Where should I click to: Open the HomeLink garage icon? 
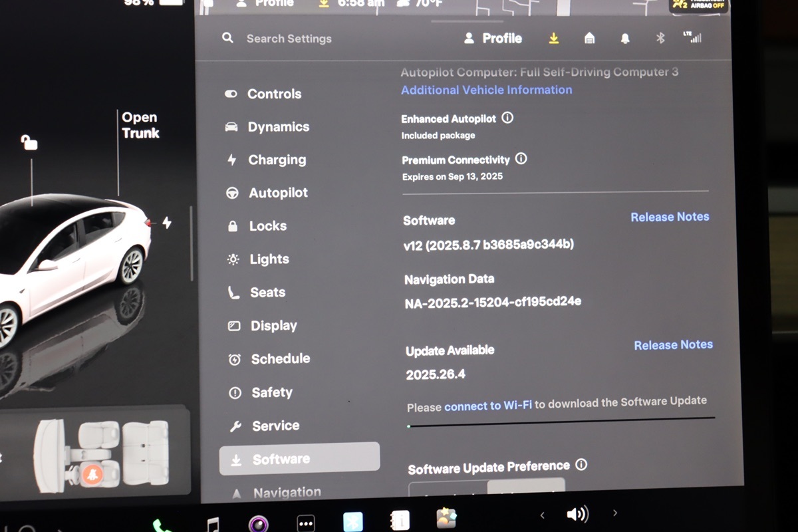coord(589,39)
